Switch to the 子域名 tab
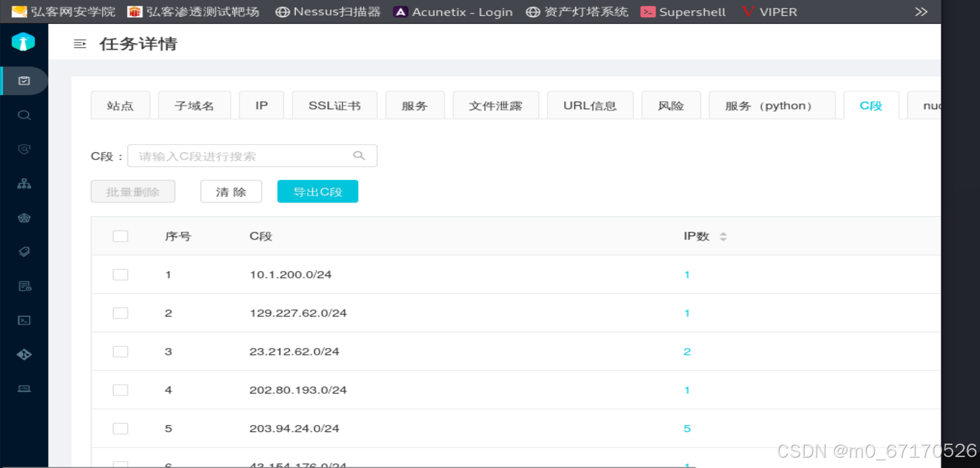Screen dimensions: 980x468 (x=194, y=105)
